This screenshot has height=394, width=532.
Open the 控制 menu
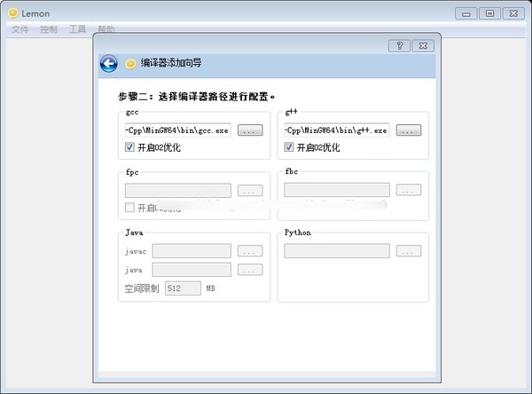(49, 29)
